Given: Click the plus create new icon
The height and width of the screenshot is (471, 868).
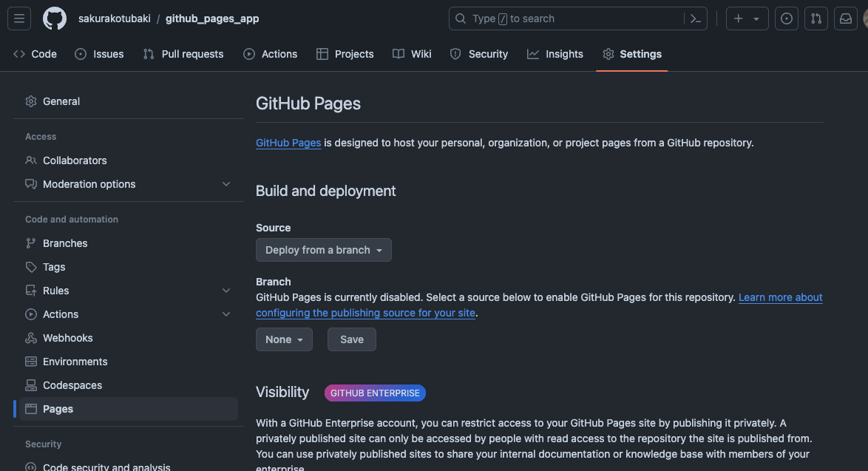Looking at the screenshot, I should pos(739,18).
